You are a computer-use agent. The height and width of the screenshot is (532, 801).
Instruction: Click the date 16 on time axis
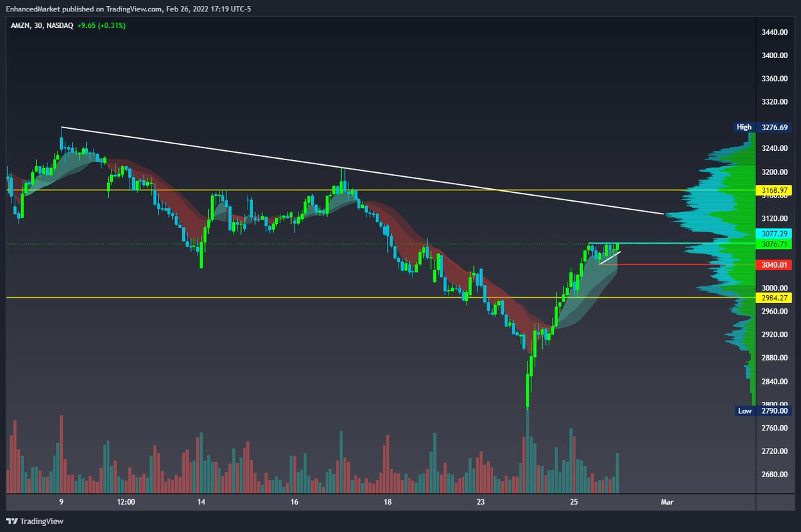pyautogui.click(x=294, y=501)
